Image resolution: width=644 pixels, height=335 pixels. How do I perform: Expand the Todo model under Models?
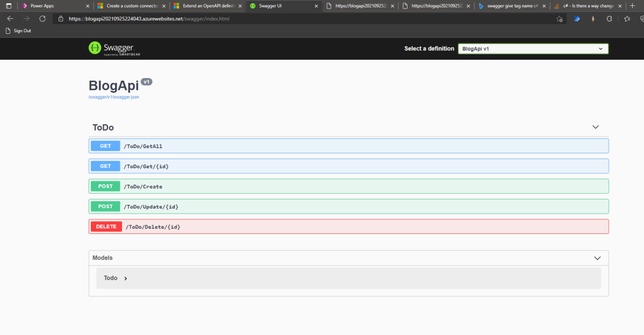click(113, 278)
